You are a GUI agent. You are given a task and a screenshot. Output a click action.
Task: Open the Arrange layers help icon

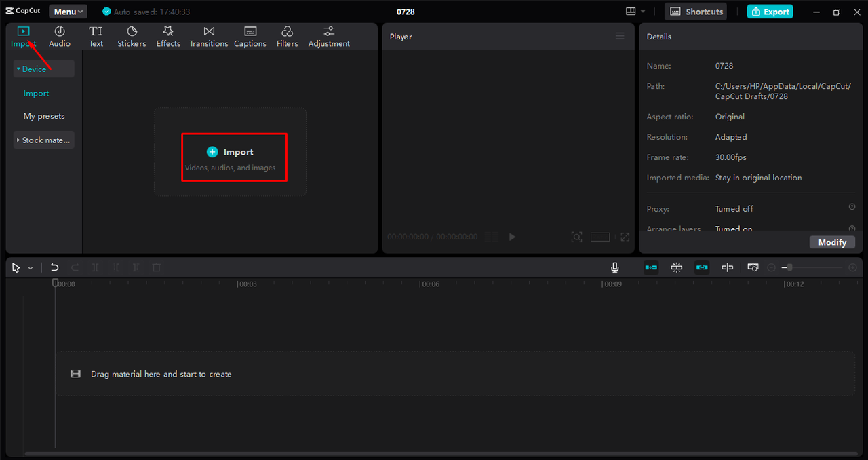pos(852,228)
